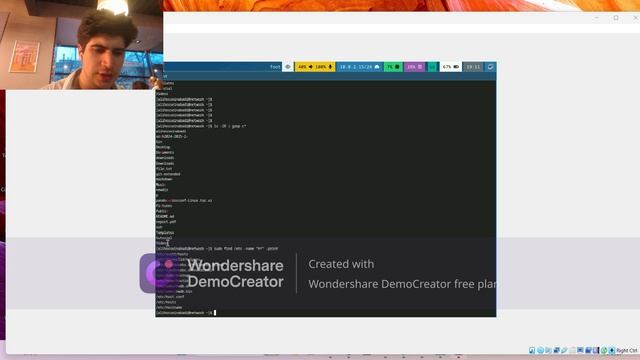Image resolution: width=640 pixels, height=360 pixels.
Task: Click the "Templates" entry in terminal output
Action: [165, 232]
